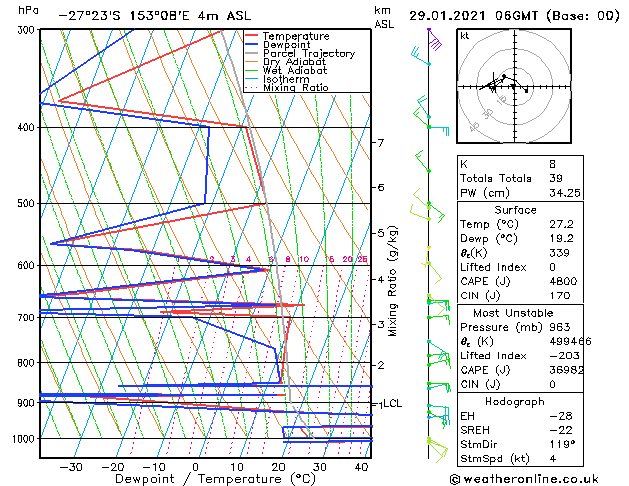Click the Most Unstable Lifted Index value -203

click(x=564, y=356)
